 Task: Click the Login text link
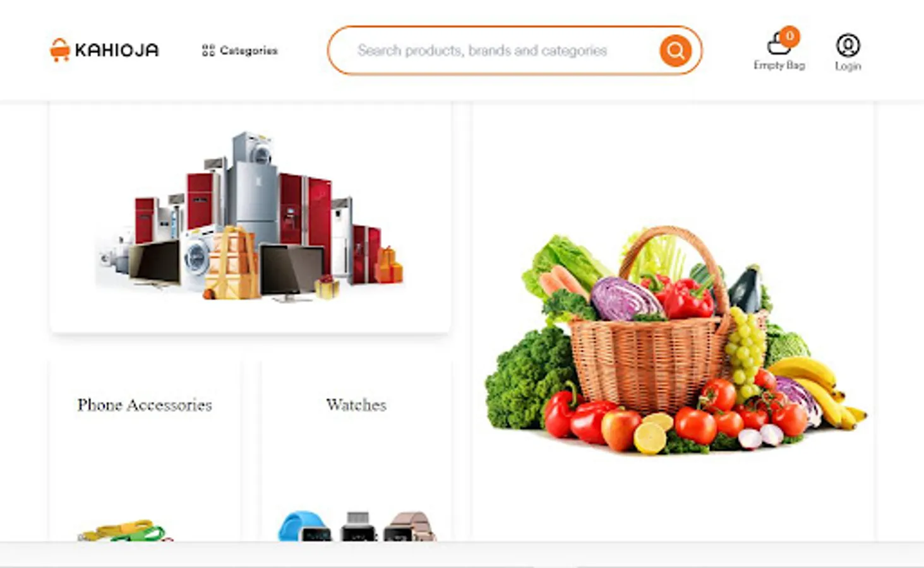(848, 66)
